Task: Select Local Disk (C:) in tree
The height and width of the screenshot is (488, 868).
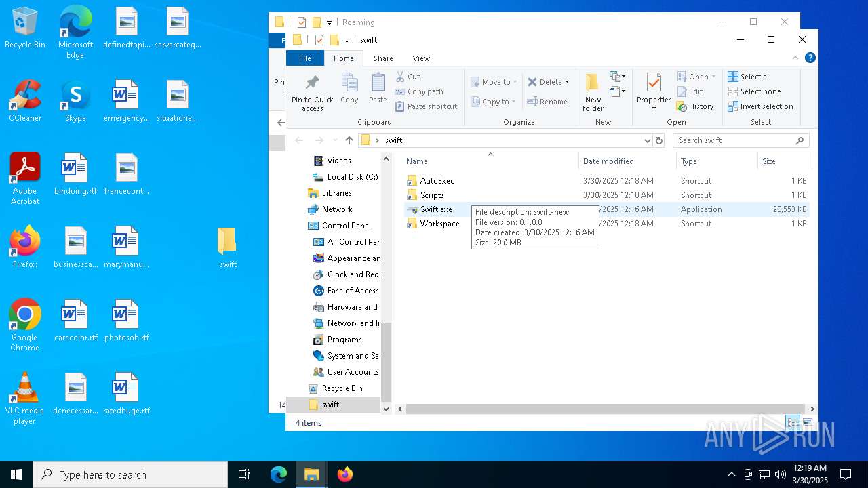Action: [352, 177]
